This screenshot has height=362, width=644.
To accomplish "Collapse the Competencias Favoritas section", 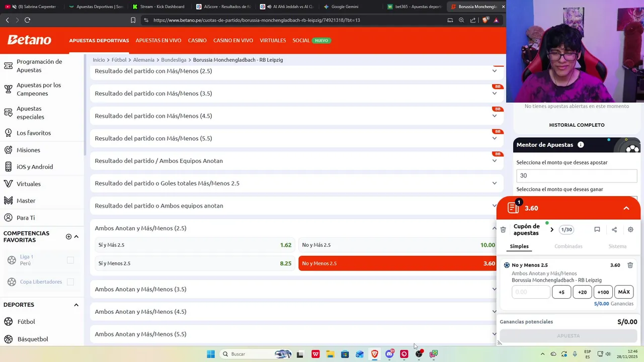I will pos(76,236).
